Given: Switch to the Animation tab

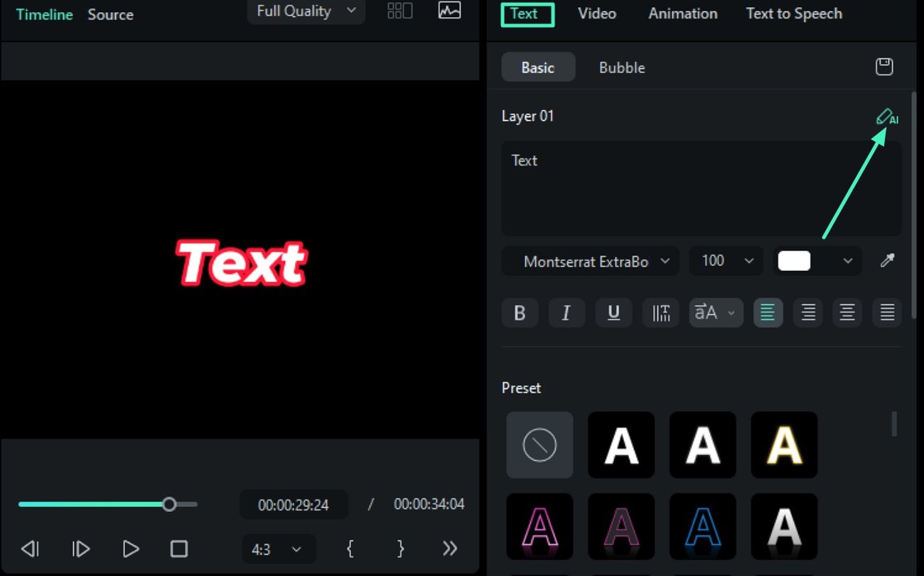Looking at the screenshot, I should pos(683,14).
